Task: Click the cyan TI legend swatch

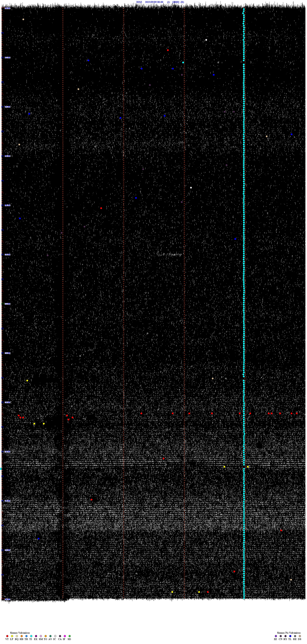Action: (x=31, y=636)
